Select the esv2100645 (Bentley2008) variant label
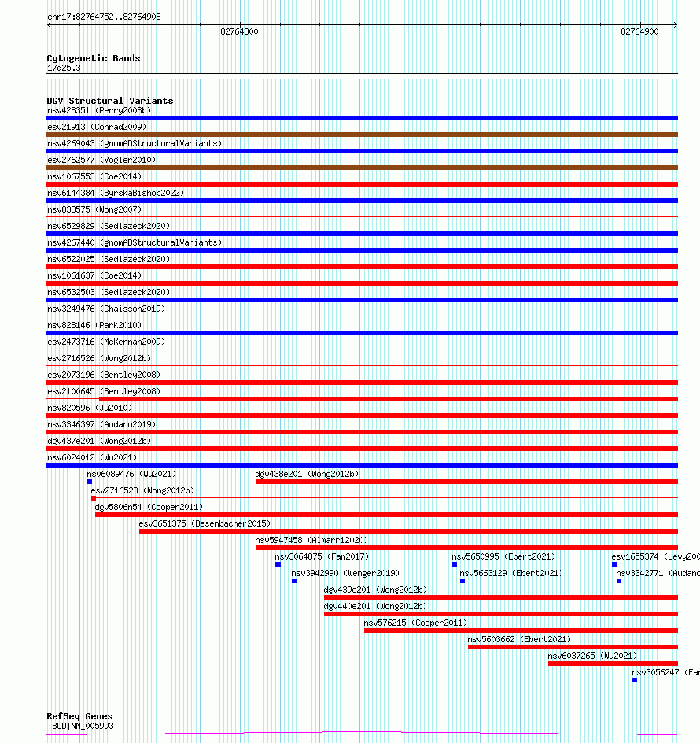This screenshot has width=700, height=743. 104,391
